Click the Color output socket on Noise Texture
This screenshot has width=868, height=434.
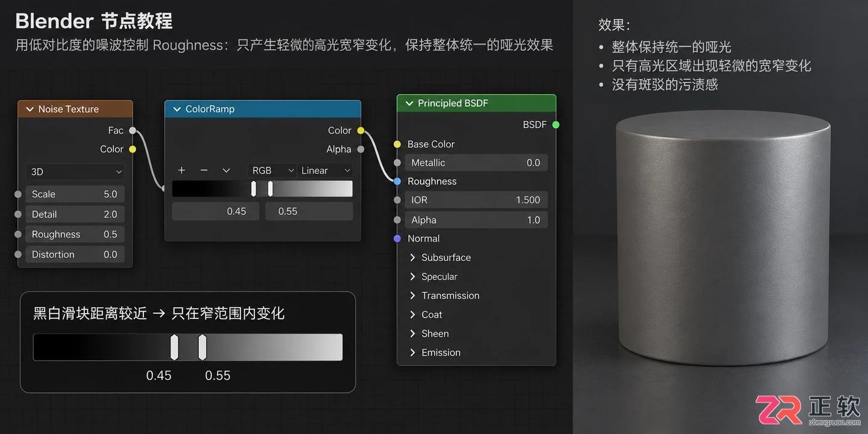click(133, 149)
